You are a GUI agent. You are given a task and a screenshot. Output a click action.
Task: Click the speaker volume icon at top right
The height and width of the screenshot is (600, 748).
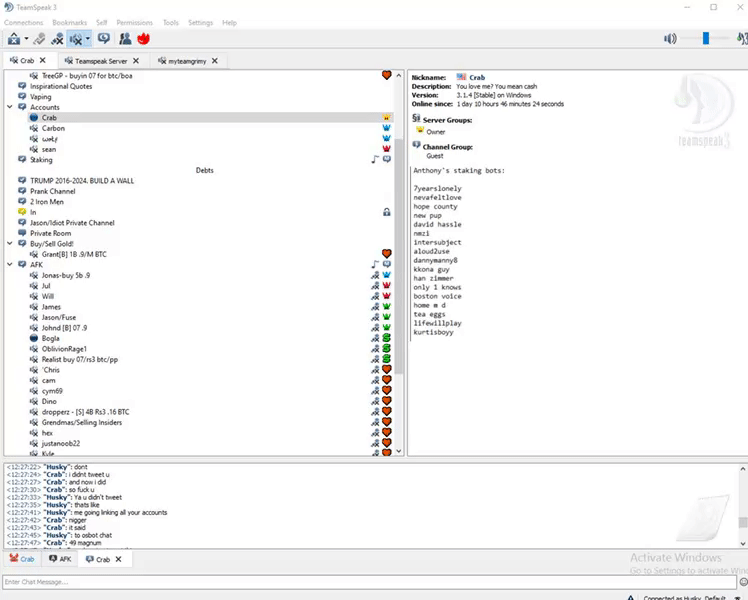click(x=670, y=39)
